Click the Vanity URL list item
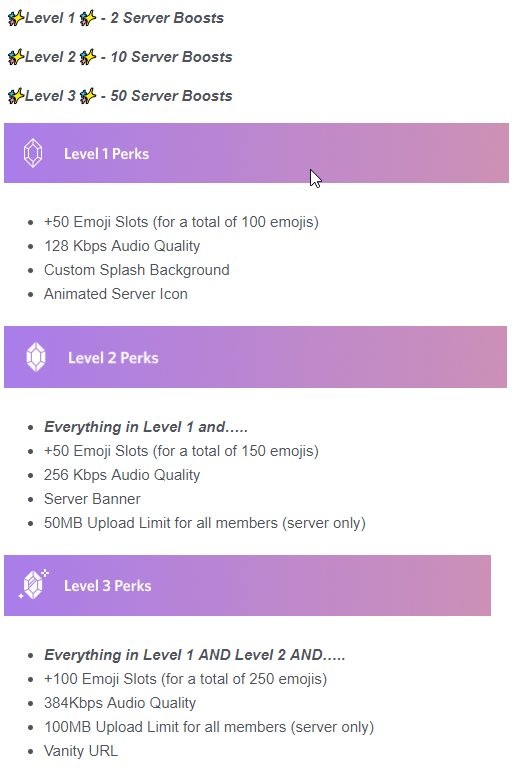 [81, 751]
